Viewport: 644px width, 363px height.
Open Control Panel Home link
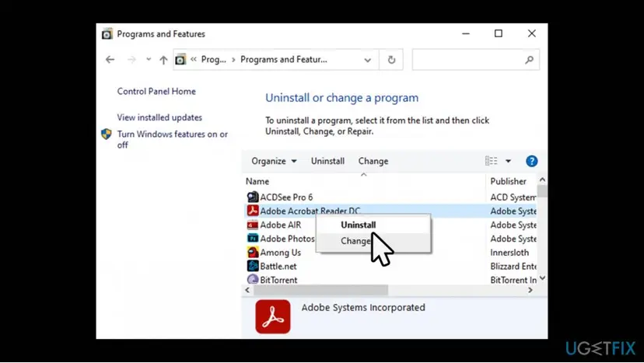click(156, 91)
